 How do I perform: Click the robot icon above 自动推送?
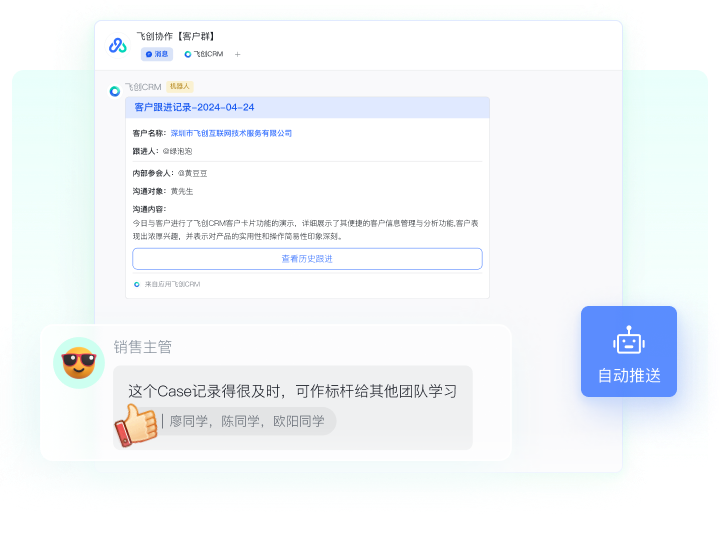click(629, 340)
